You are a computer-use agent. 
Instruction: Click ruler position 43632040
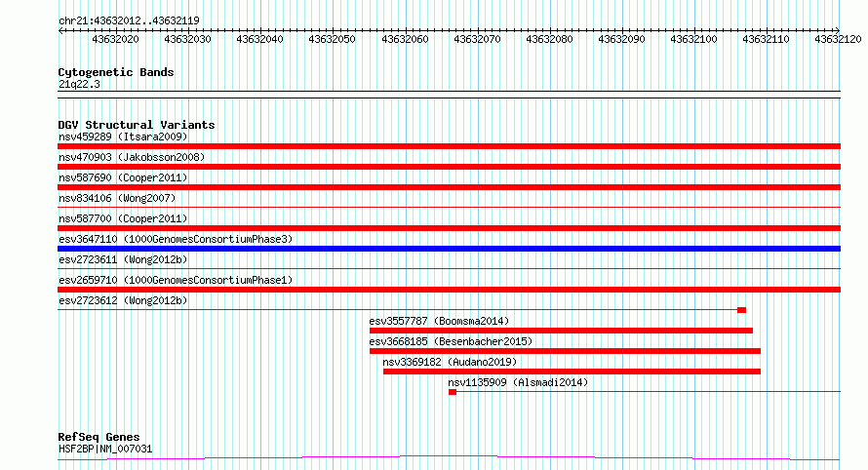(x=259, y=39)
